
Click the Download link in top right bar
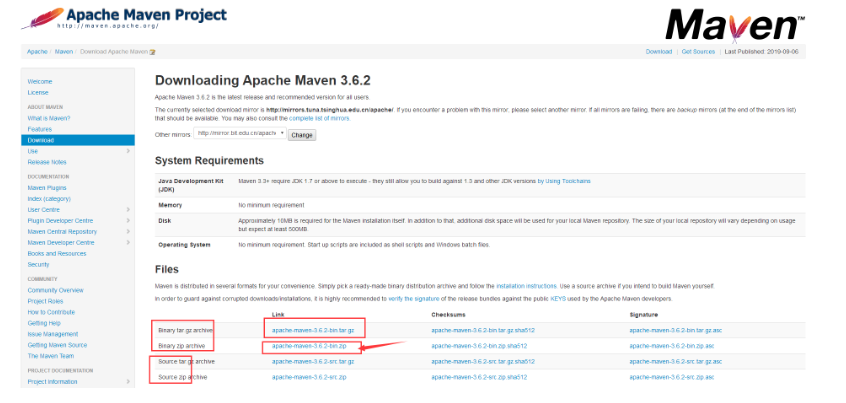tap(659, 52)
